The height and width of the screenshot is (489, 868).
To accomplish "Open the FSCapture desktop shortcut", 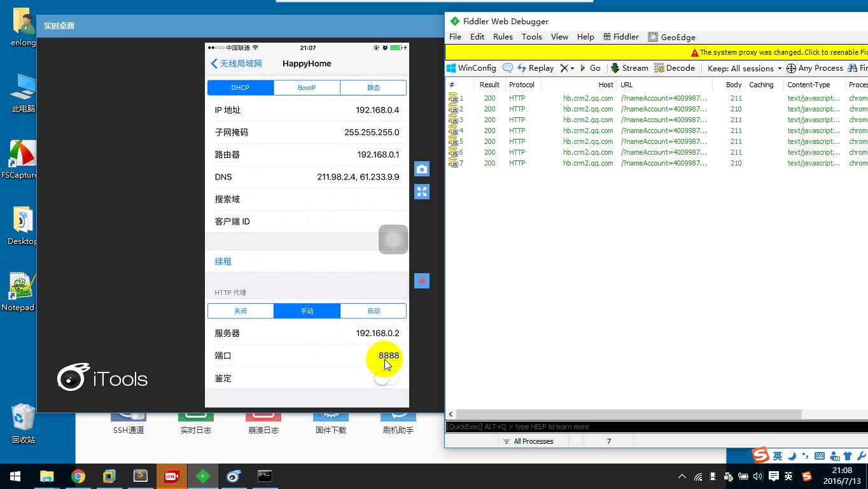I will 22,160.
